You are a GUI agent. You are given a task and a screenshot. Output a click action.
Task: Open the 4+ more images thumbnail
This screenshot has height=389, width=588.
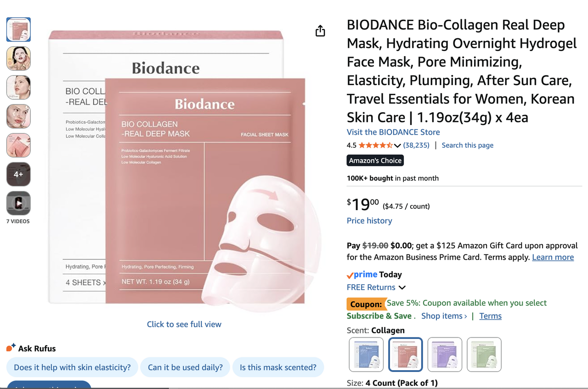tap(18, 174)
